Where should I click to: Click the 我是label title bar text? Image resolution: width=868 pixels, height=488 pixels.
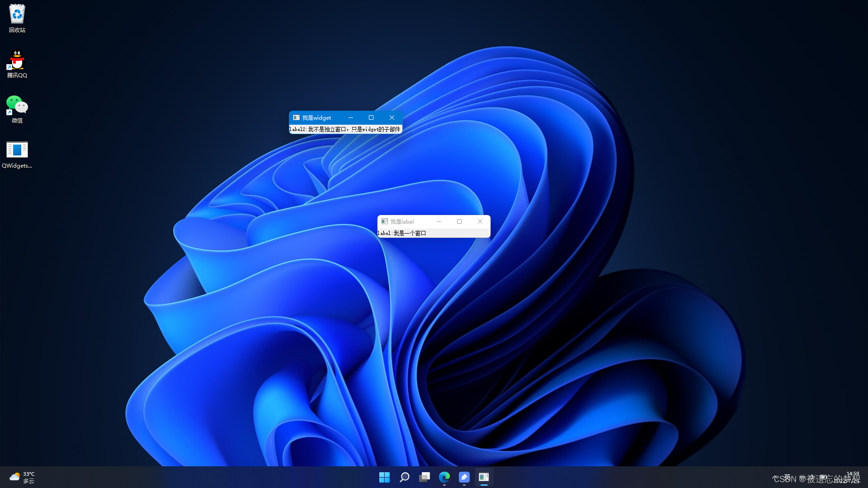[x=402, y=221]
